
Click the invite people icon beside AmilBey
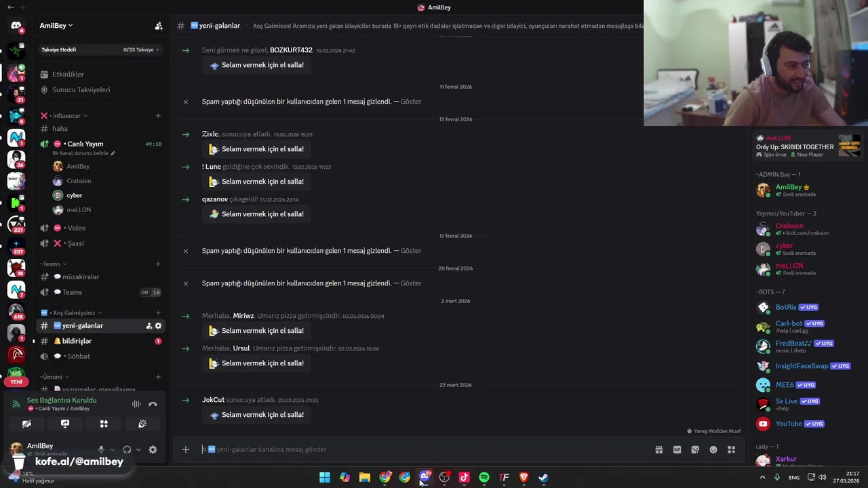159,26
